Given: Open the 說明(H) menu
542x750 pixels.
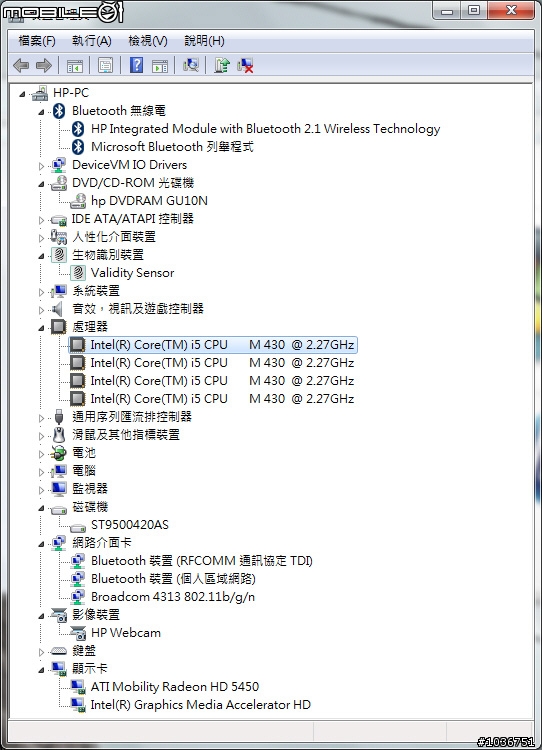Looking at the screenshot, I should (x=204, y=41).
